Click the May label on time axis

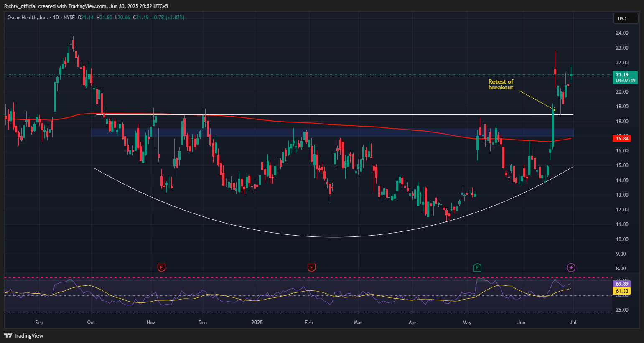pos(467,323)
